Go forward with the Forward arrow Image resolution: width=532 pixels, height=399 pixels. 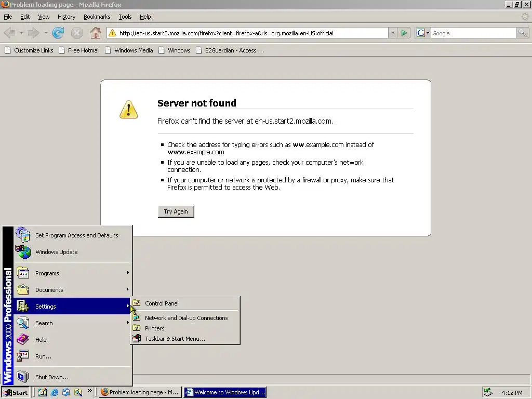pyautogui.click(x=33, y=33)
